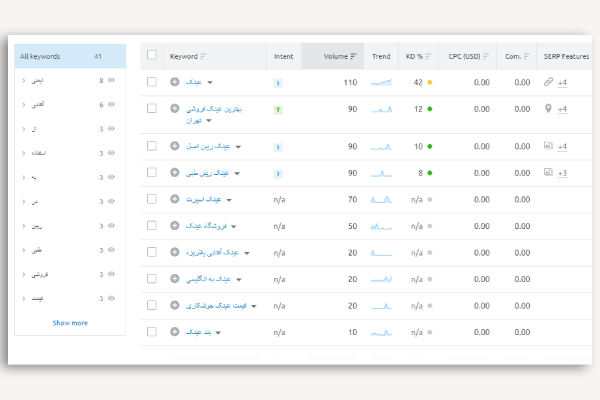Screen dimensions: 600x400
Task: Click the Com. column sort icon
Action: pos(527,56)
